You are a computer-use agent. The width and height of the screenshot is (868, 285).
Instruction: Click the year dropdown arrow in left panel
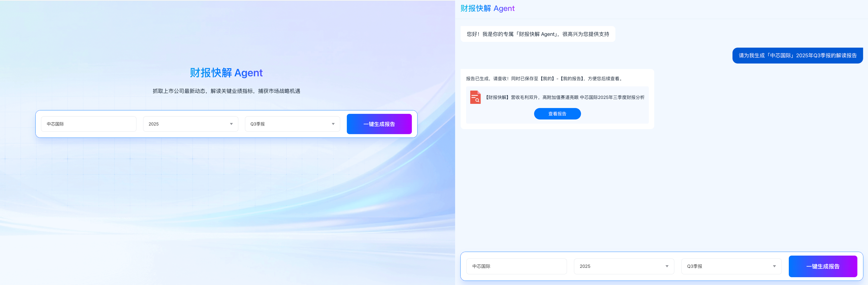[231, 124]
